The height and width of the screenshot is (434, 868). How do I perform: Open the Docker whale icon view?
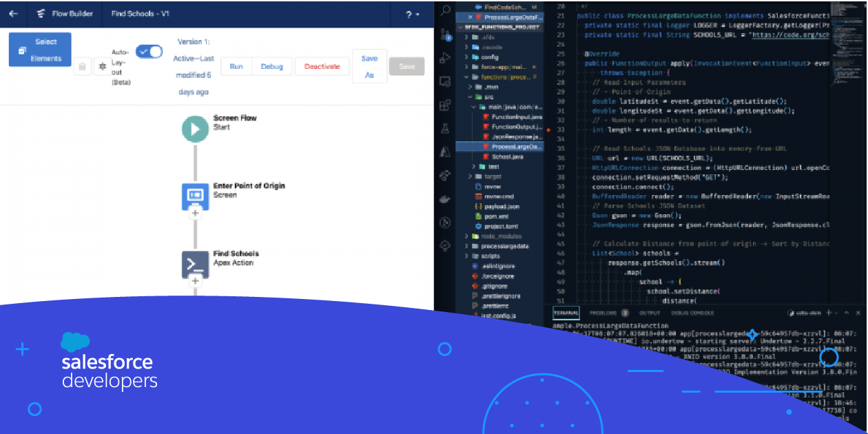(x=445, y=198)
